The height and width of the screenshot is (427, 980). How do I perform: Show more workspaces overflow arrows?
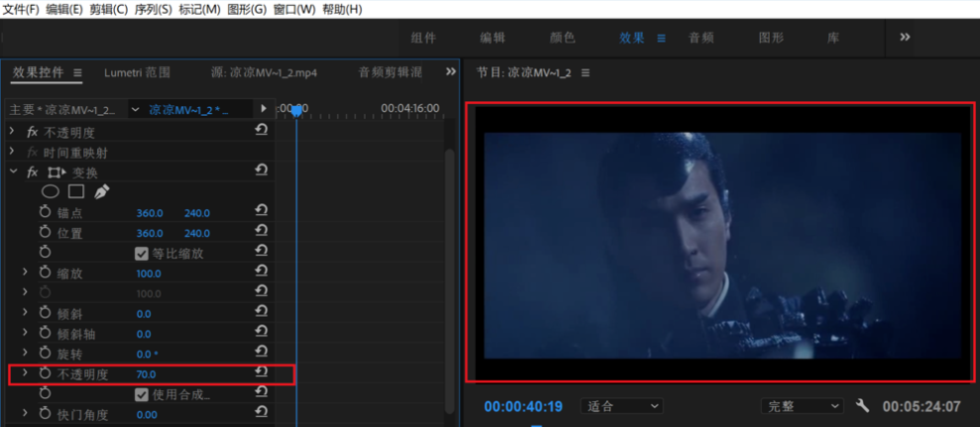point(905,37)
